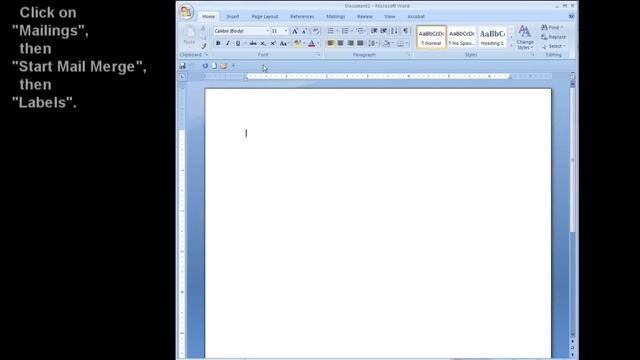Click New Document icon in Quick Access
This screenshot has width=640, height=360.
tap(214, 66)
